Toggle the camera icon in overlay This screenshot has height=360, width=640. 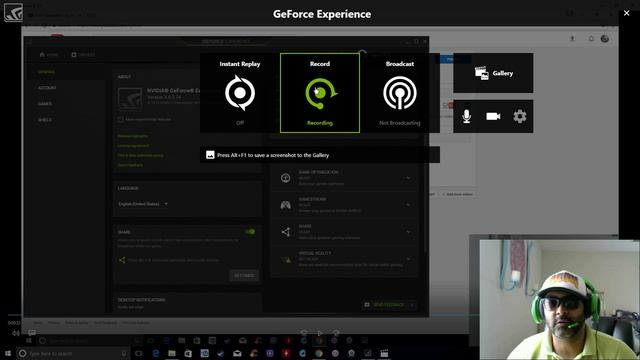[x=493, y=116]
